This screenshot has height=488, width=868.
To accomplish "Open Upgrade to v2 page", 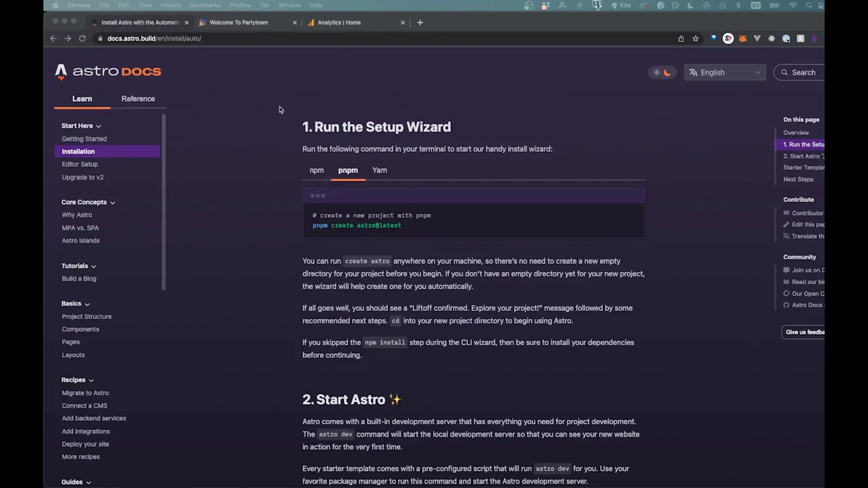I will point(82,177).
